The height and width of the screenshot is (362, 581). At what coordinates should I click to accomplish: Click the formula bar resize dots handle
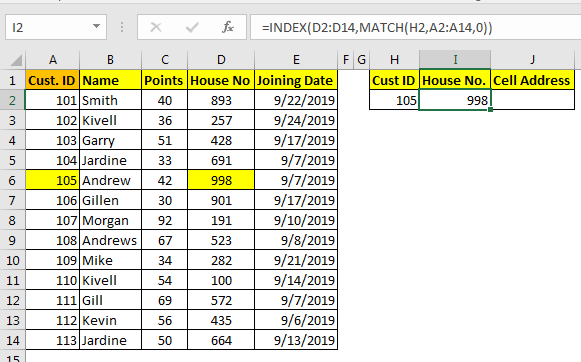pos(122,27)
